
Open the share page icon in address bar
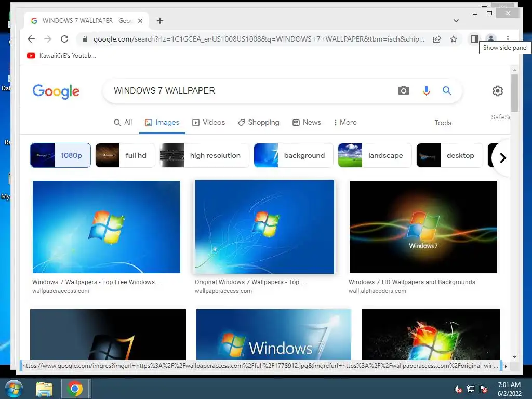[x=437, y=39]
